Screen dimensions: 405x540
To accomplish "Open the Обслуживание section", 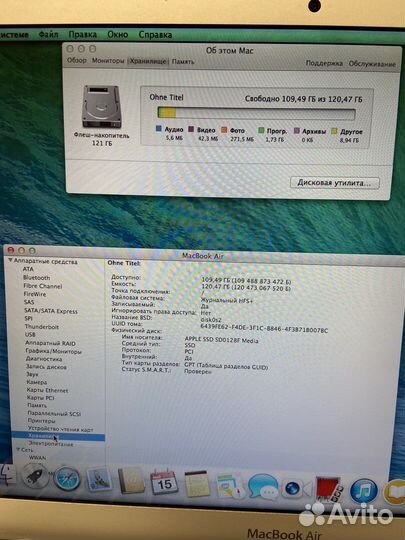I will click(x=372, y=64).
